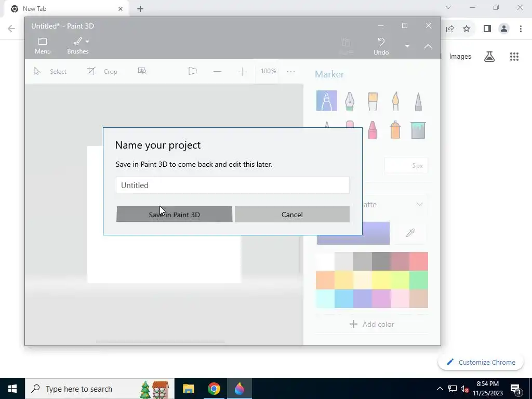Choose the dark gray color swatch
The image size is (532, 399).
pos(381,261)
